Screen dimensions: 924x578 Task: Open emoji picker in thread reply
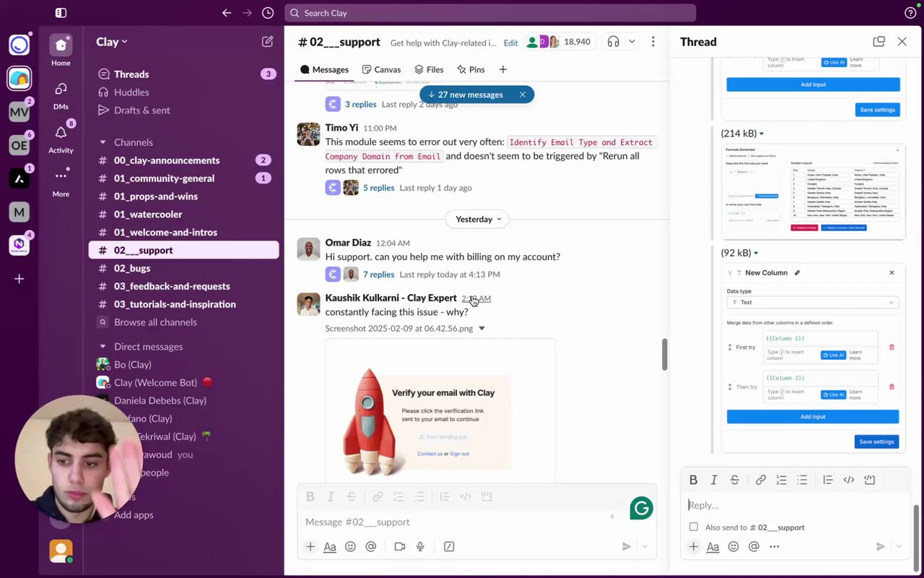(x=733, y=547)
